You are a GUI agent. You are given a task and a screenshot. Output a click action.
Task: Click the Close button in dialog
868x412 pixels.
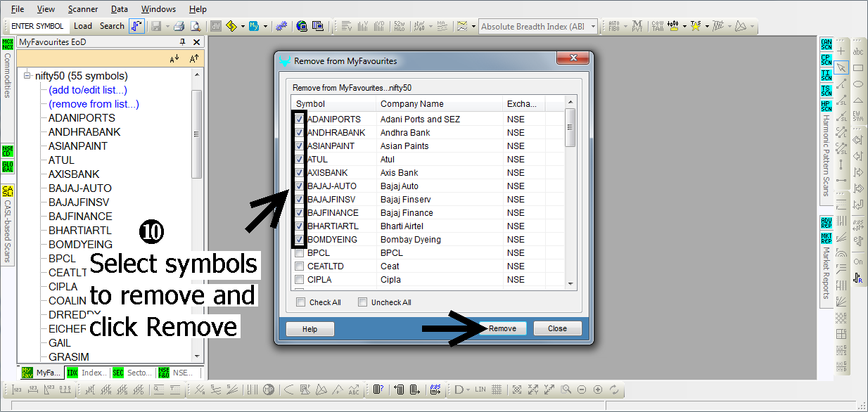(x=557, y=328)
